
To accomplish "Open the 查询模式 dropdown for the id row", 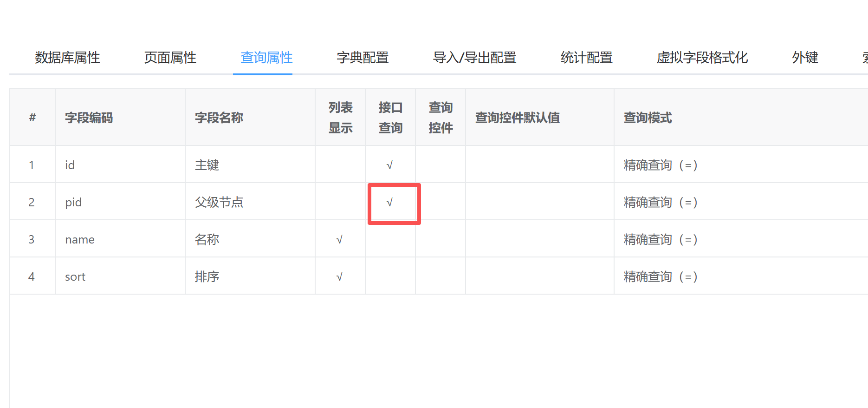I will point(660,165).
